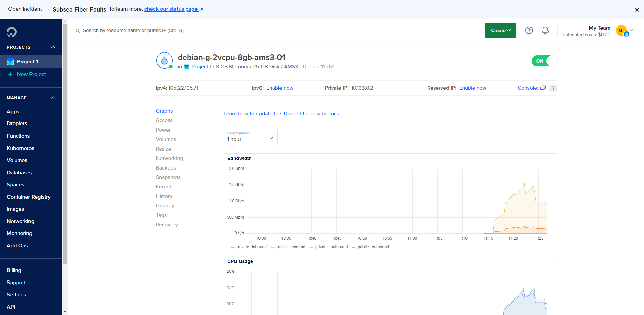
Task: Click the sidebar vertical scrollbar thumb
Action: click(x=65, y=144)
